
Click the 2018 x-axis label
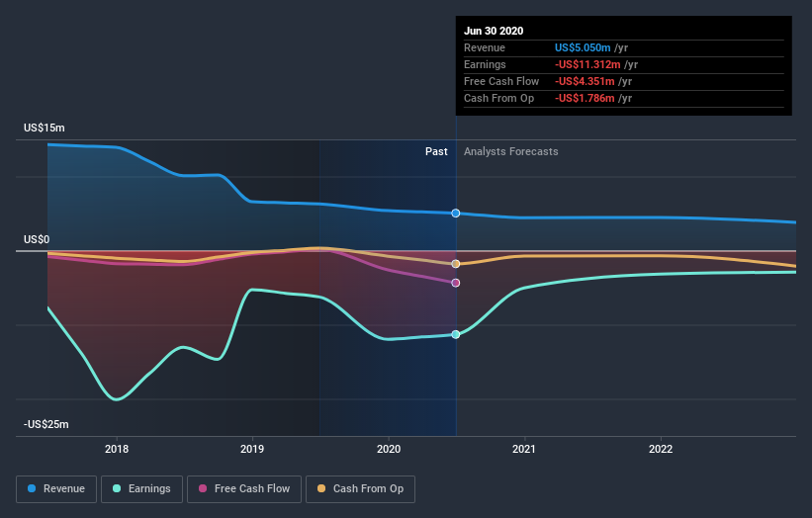pos(117,449)
